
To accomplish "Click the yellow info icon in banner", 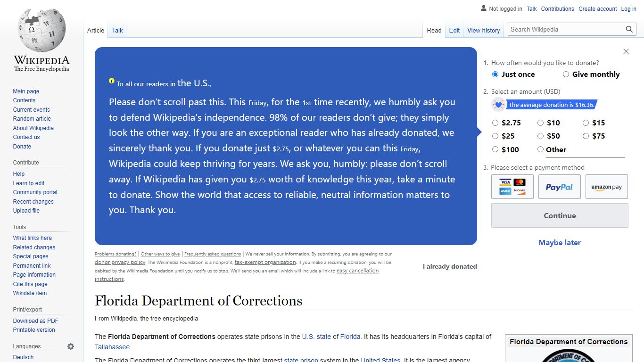I will (x=112, y=81).
